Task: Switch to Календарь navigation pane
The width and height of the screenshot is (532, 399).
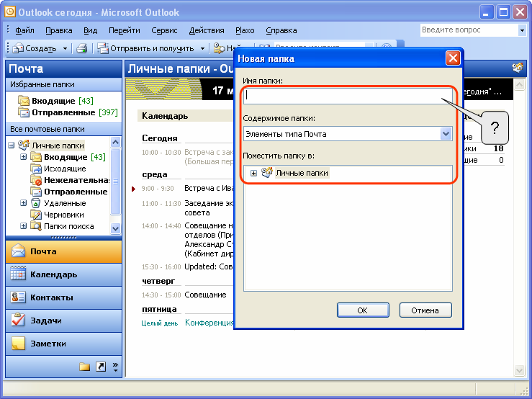Action: pyautogui.click(x=64, y=274)
